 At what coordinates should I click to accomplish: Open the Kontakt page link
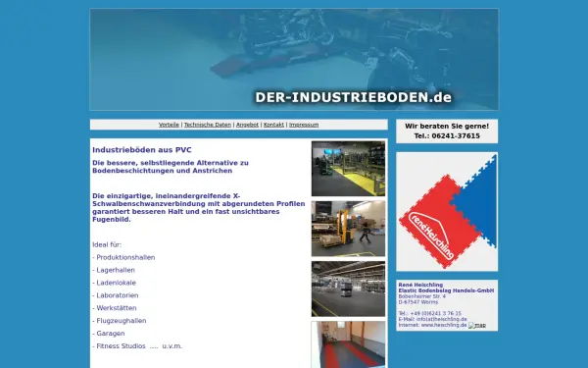point(273,125)
